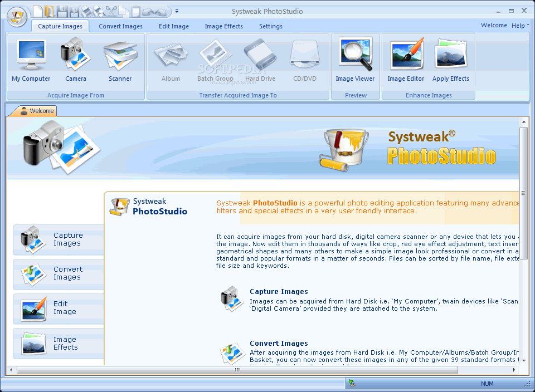Click the NUM indicator in status bar
This screenshot has width=535, height=392.
[487, 384]
